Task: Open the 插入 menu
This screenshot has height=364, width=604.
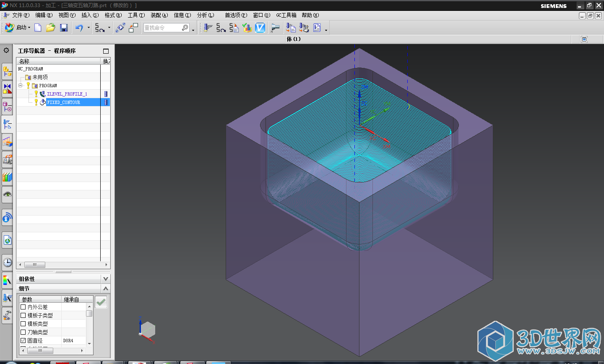Action: (x=90, y=15)
